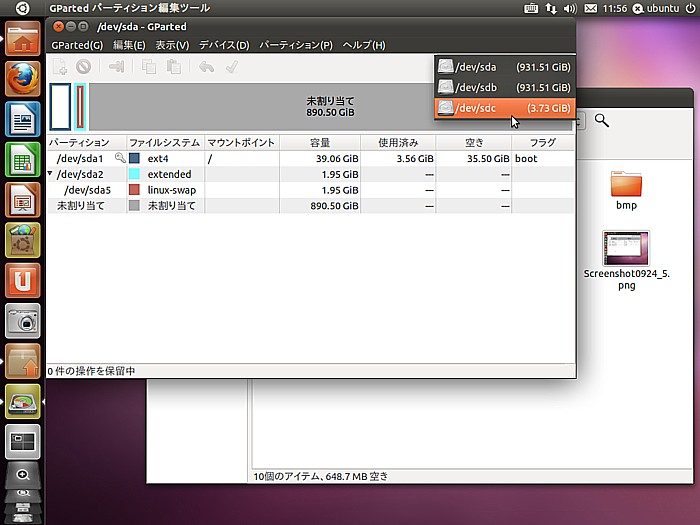Click the Resize/Move toolbar icon
Viewport: 700px width, 525px height.
pos(116,67)
